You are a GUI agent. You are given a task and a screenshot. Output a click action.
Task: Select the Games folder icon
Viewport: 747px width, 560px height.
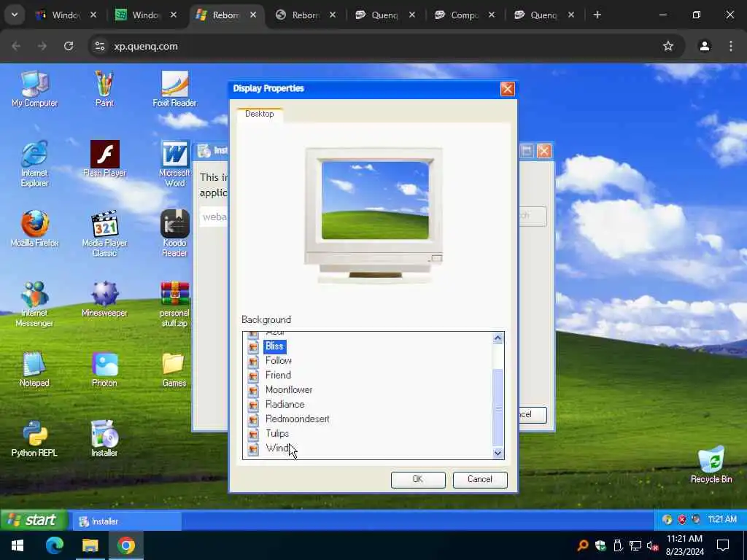[x=174, y=369]
